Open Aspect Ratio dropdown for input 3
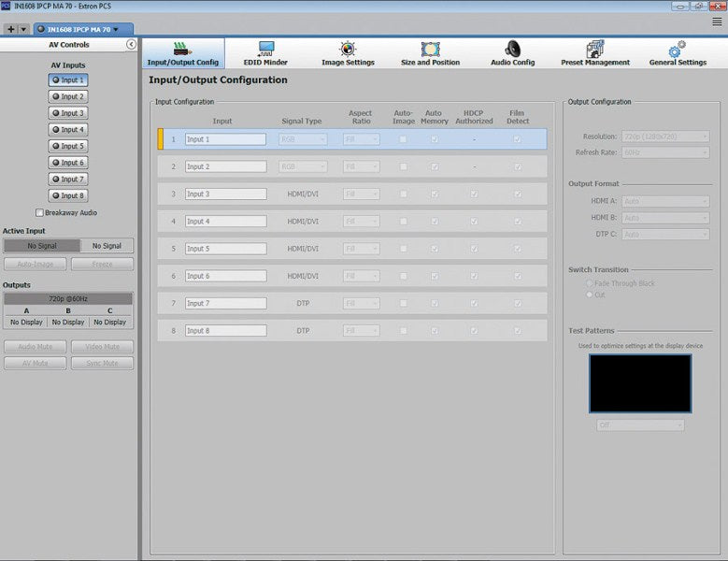 (x=362, y=194)
